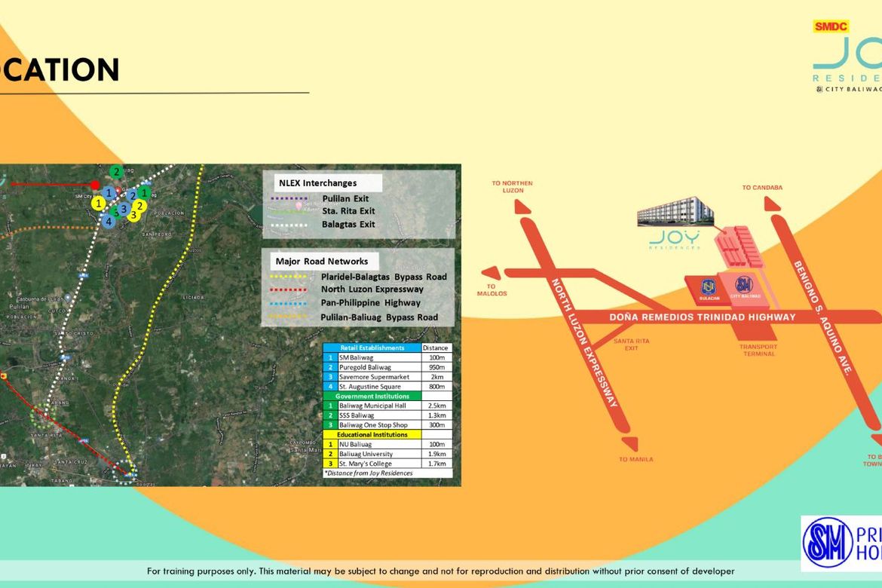This screenshot has width=882, height=588.
Task: Click the "St. Mary's College" table row
Action: coord(387,464)
